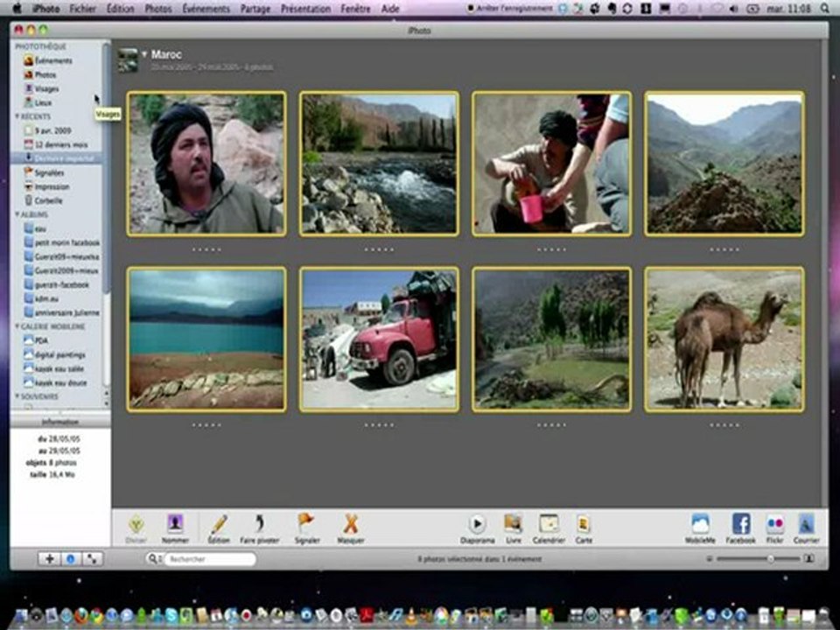Open the Partage menu
This screenshot has width=840, height=630.
[x=255, y=9]
